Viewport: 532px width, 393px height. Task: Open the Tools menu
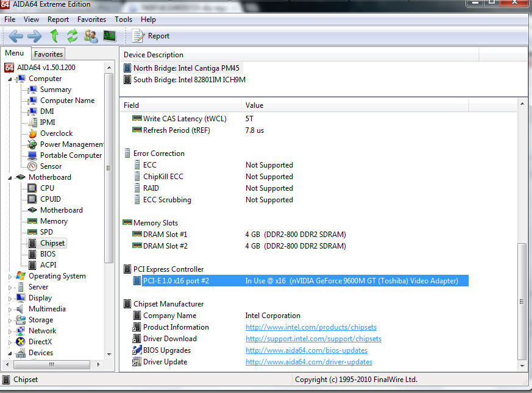(123, 19)
